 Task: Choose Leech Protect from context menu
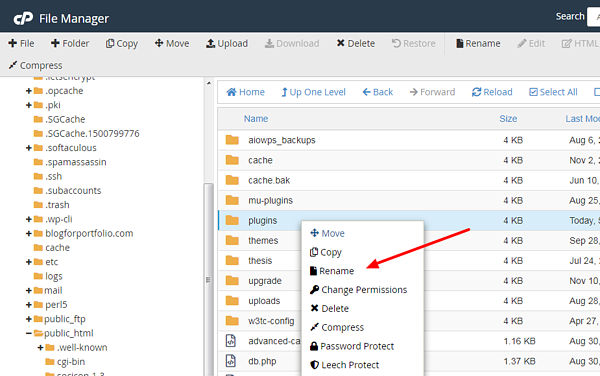point(344,365)
